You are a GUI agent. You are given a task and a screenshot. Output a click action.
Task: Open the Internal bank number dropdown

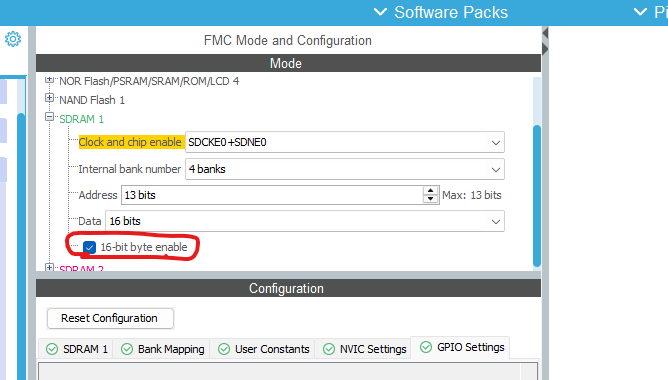click(345, 169)
